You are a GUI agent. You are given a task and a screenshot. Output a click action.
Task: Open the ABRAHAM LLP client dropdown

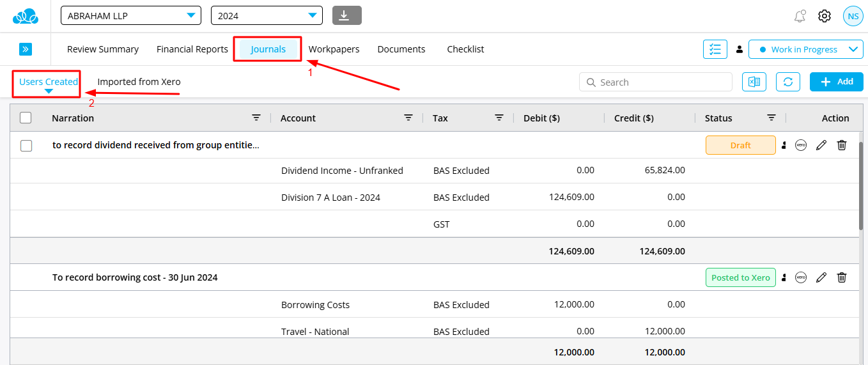tap(131, 15)
